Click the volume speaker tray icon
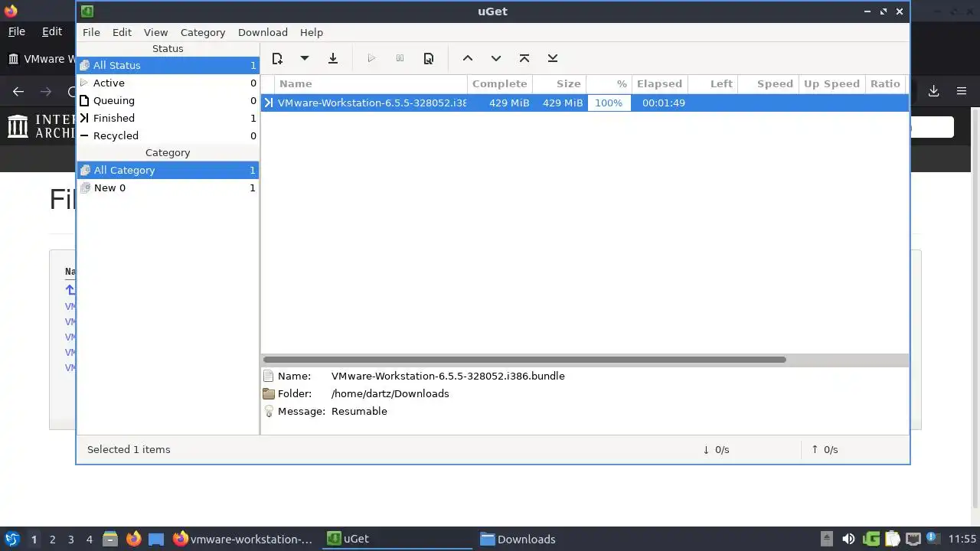 tap(848, 539)
